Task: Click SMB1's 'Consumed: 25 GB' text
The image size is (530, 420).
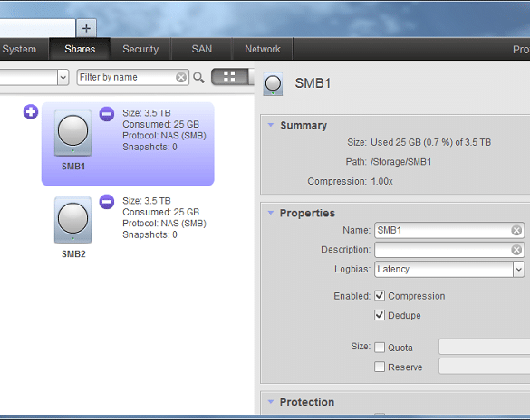Action: click(x=161, y=124)
